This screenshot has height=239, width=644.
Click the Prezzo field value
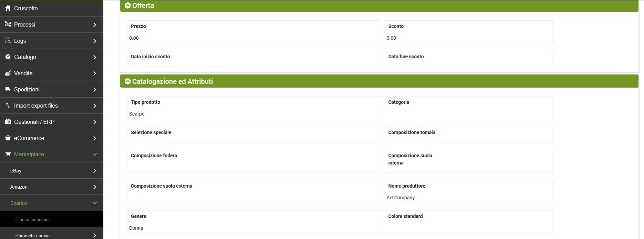point(134,38)
